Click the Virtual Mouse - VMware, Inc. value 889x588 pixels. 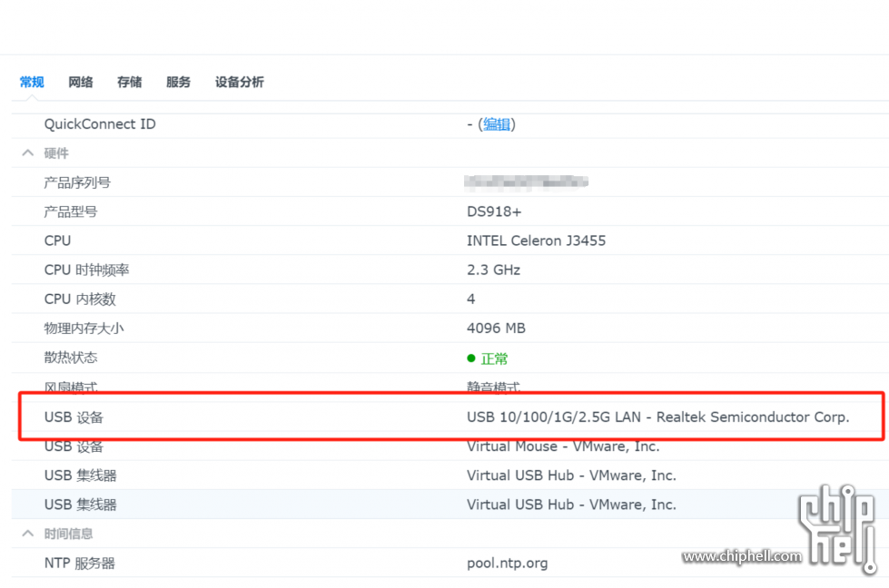click(x=563, y=446)
